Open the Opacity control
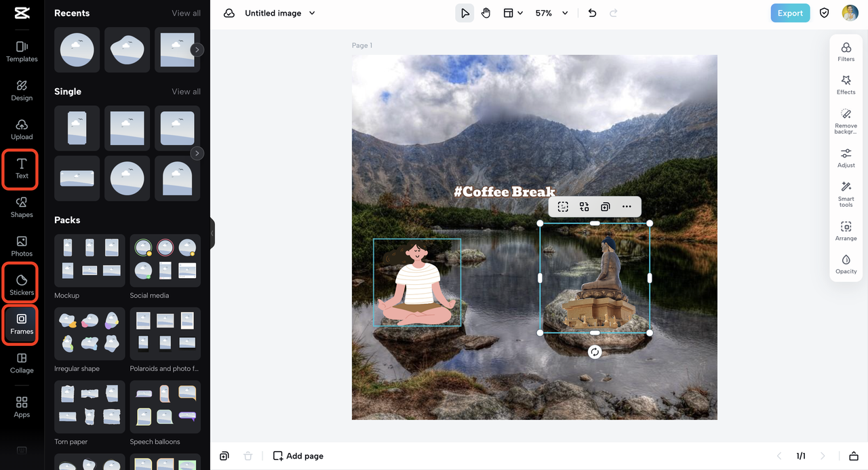Viewport: 868px width, 470px height. (x=846, y=265)
